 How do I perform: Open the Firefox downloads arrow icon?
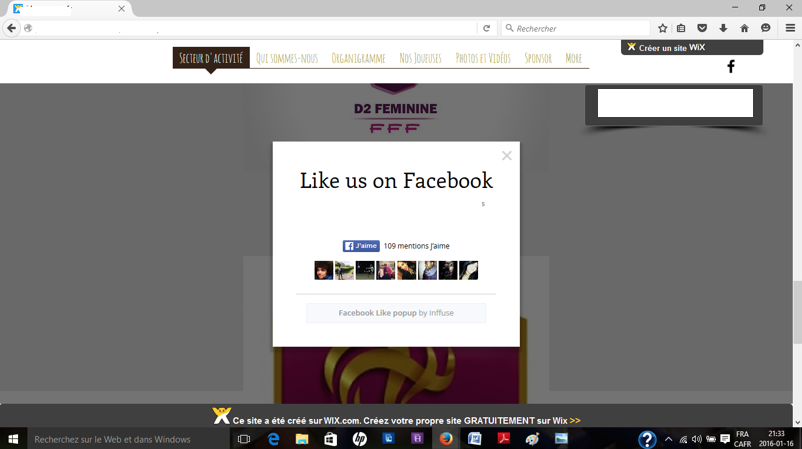point(723,28)
